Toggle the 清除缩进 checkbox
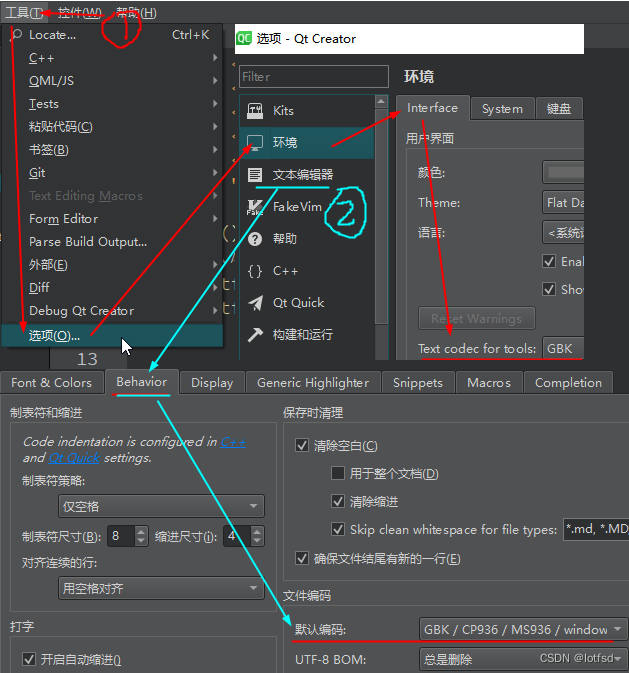629x673 pixels. 338,501
